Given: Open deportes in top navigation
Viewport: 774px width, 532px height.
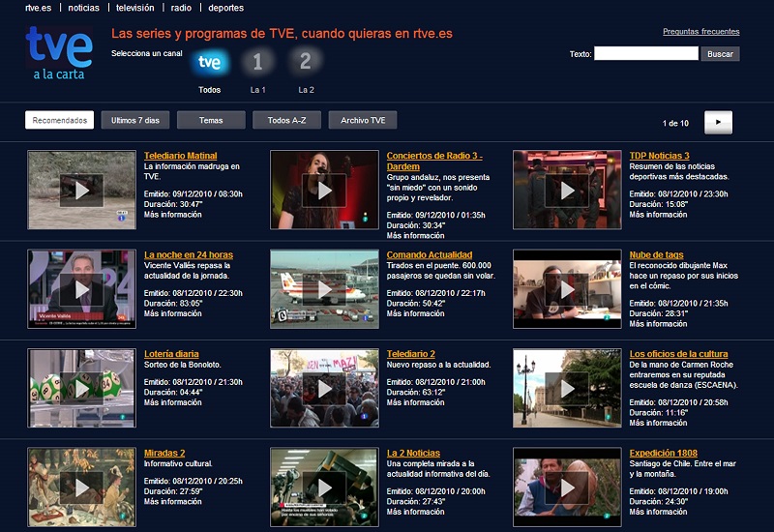Looking at the screenshot, I should (x=225, y=8).
